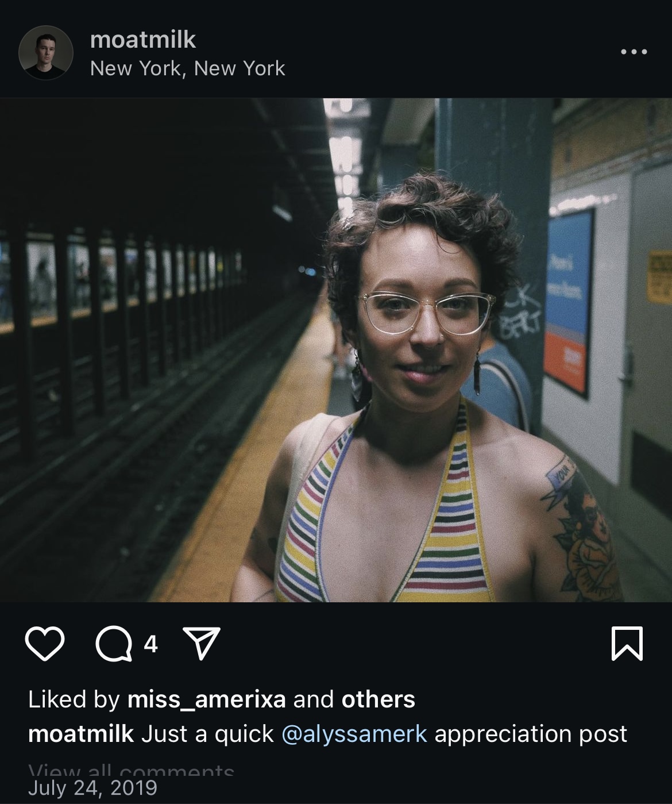Tap the July 24, 2019 date
Viewport: 672px width, 804px height.
point(92,787)
